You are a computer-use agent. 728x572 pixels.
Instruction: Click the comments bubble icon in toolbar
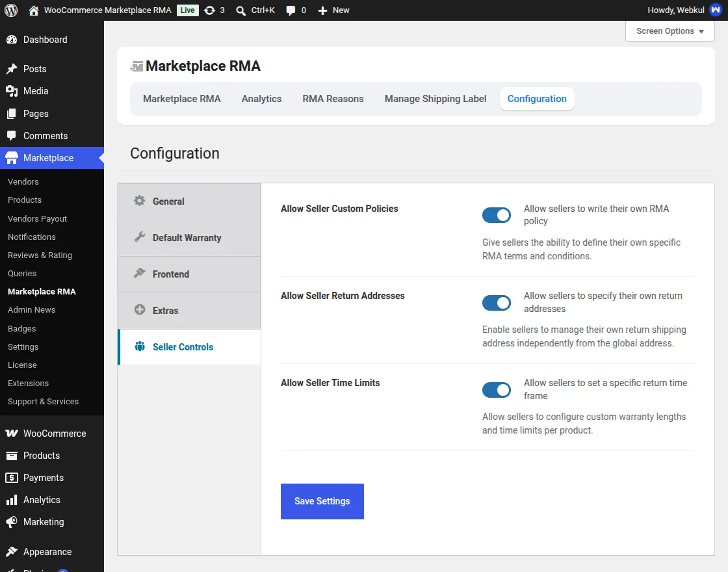(291, 10)
